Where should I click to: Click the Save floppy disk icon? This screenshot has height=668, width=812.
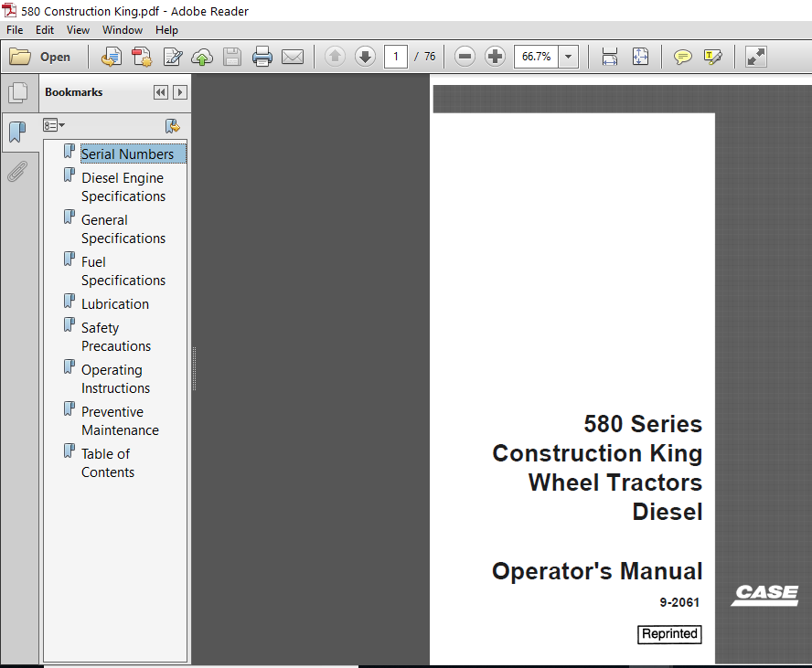(x=232, y=57)
